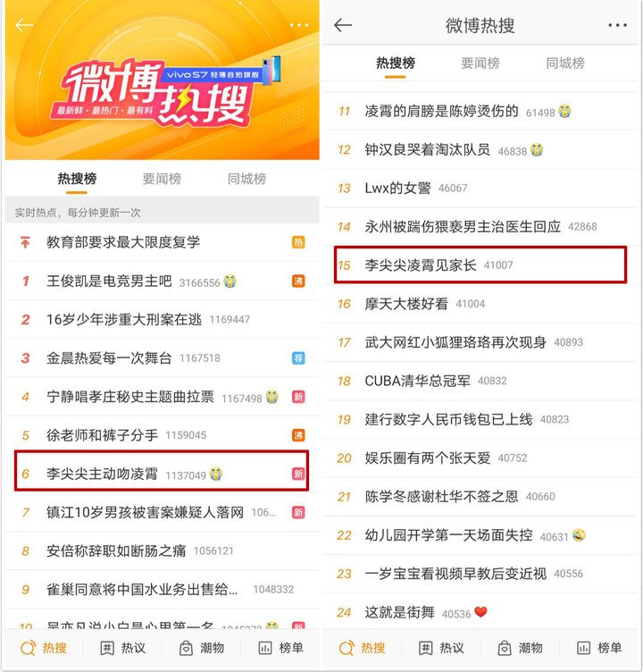Open the three-dot menu on the orange banner

[x=298, y=25]
